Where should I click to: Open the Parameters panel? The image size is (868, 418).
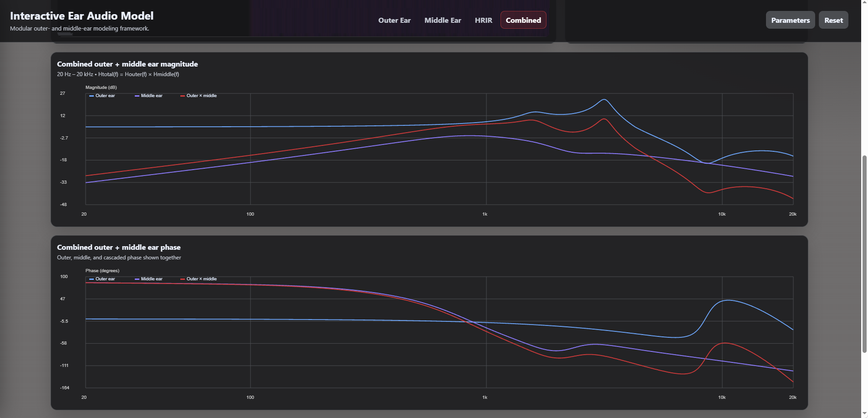pos(790,20)
